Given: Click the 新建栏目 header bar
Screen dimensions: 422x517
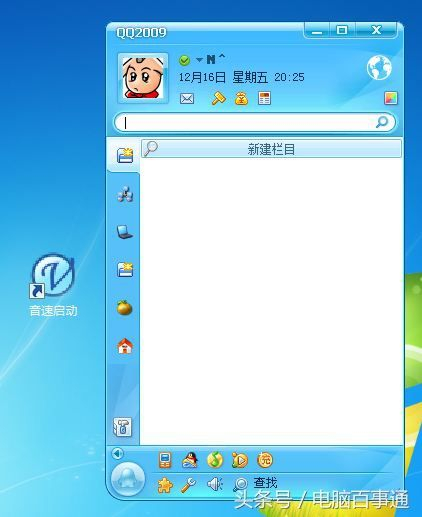Looking at the screenshot, I should click(x=271, y=149).
